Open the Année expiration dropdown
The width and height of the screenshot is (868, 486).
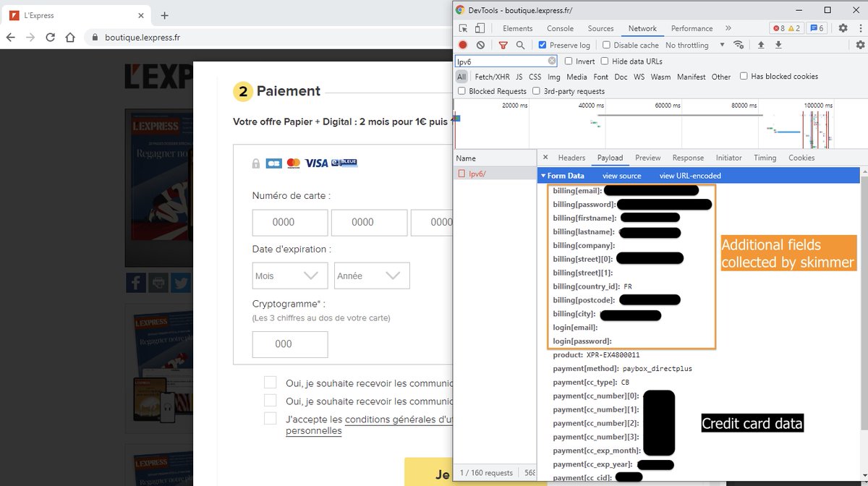372,276
